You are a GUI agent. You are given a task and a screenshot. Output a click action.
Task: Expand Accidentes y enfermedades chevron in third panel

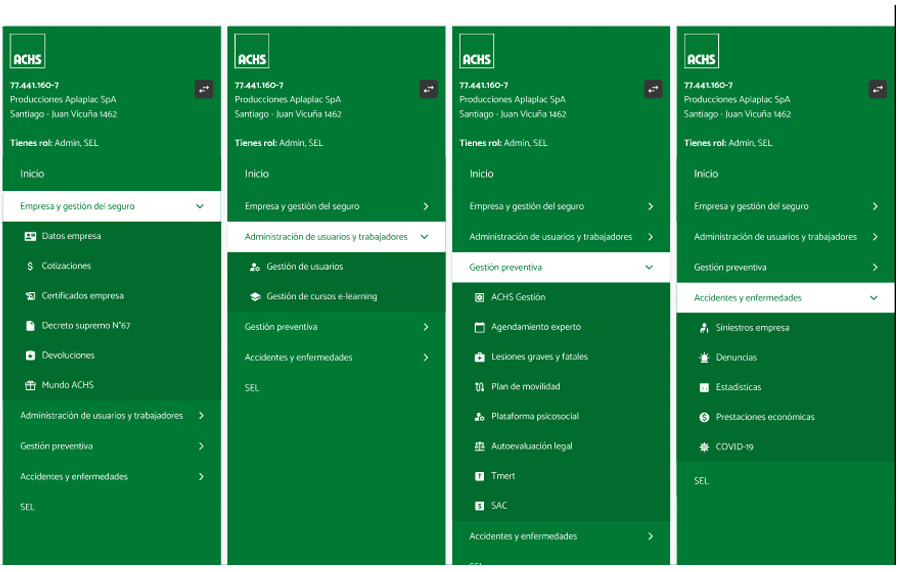[x=650, y=536]
